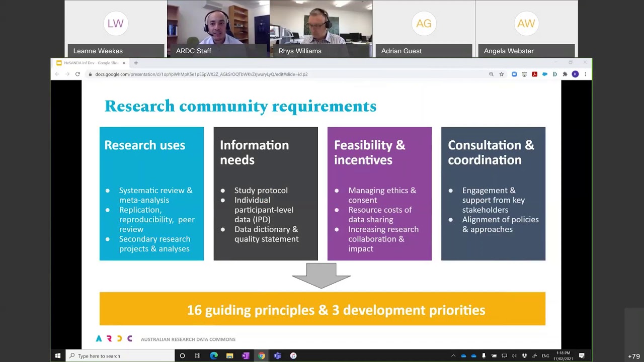This screenshot has height=362, width=644.
Task: Select Adrian Guest participant tile
Action: click(x=424, y=29)
